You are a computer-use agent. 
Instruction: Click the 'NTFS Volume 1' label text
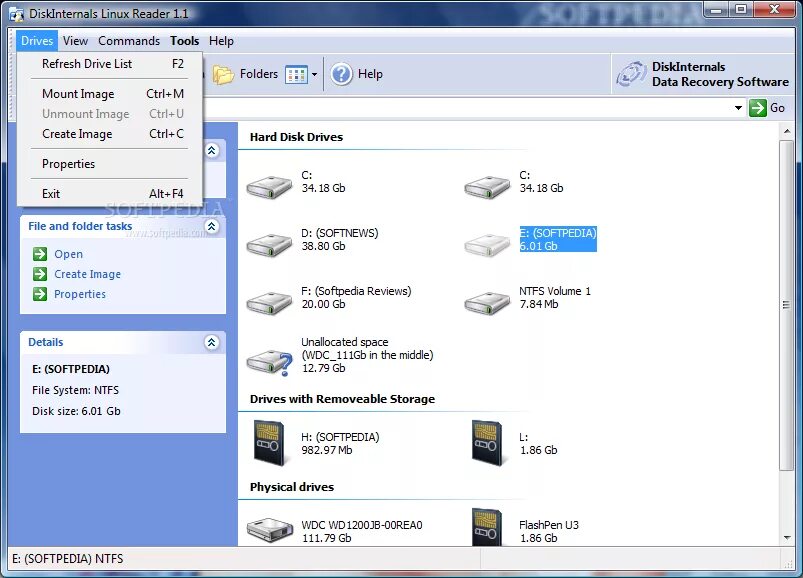pos(555,291)
